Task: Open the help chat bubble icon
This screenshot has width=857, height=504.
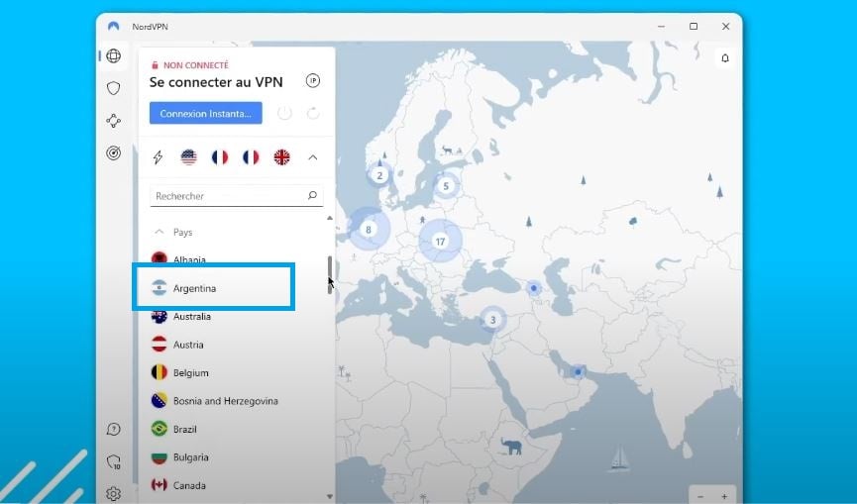Action: click(113, 430)
